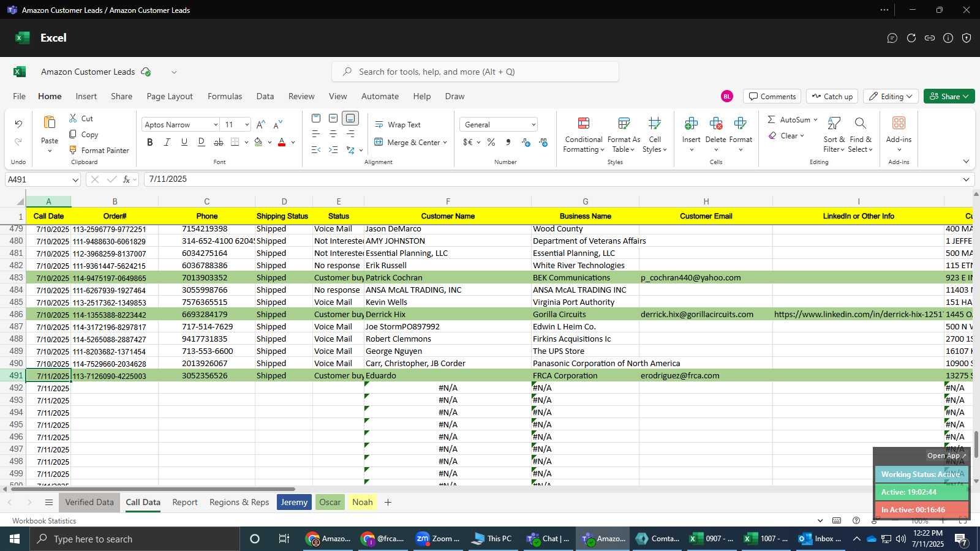980x551 pixels.
Task: Expand the formula bar chevron
Action: coord(966,179)
